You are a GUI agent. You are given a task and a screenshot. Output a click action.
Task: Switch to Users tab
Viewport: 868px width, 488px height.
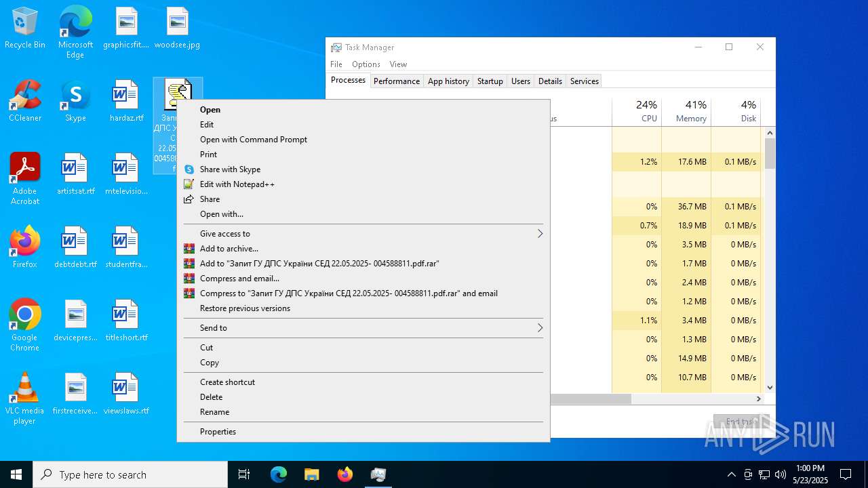[521, 81]
